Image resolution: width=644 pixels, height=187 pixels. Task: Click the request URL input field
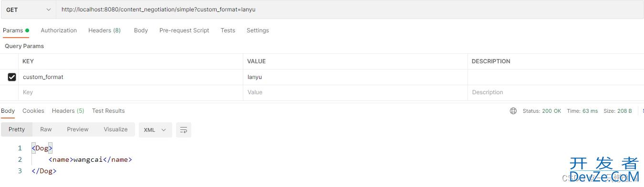coord(350,10)
